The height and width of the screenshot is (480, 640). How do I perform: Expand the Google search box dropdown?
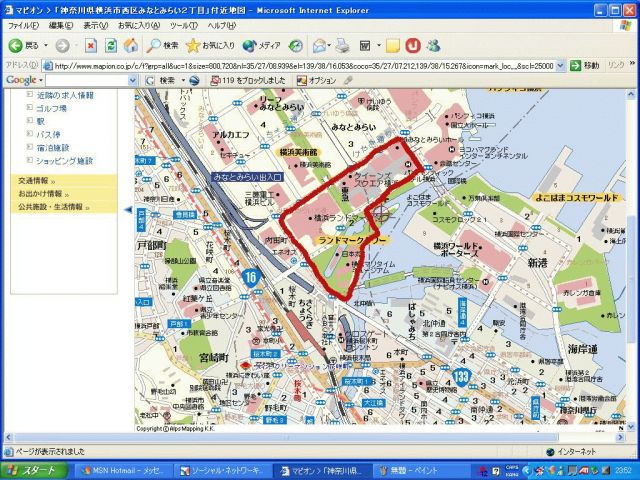133,80
